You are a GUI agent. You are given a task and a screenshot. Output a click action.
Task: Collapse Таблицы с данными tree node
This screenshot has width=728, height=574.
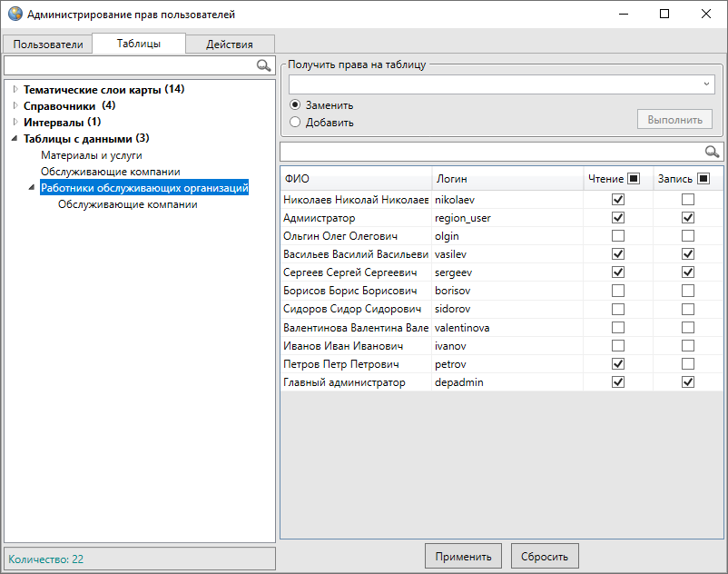(15, 139)
